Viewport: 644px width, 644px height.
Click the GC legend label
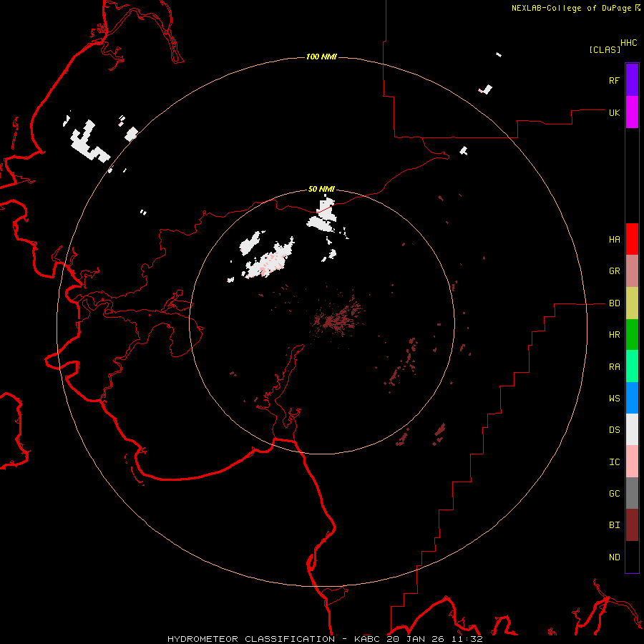(614, 494)
